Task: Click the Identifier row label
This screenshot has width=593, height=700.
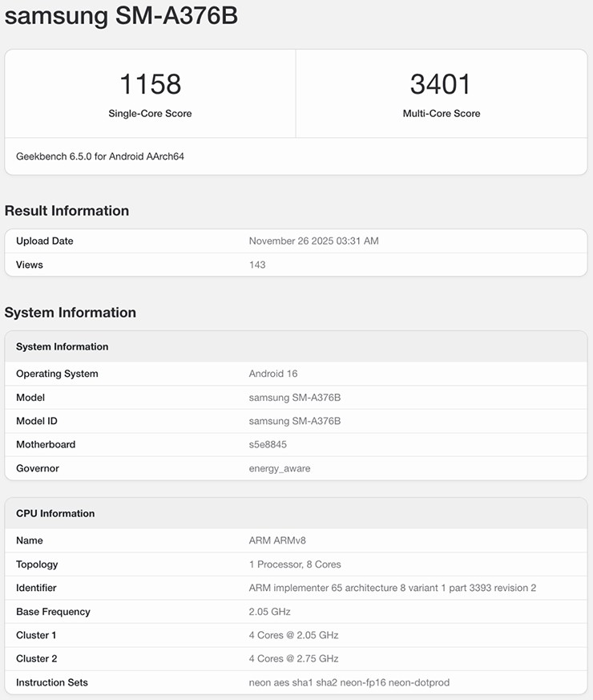Action: [36, 588]
